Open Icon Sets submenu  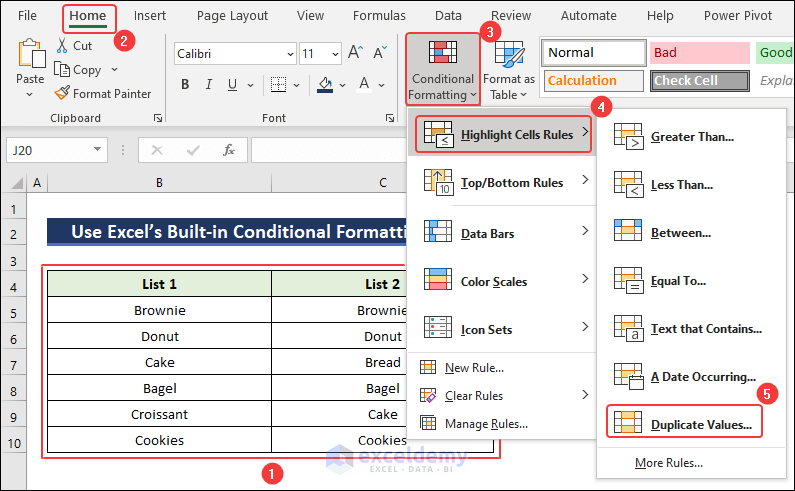(x=503, y=329)
